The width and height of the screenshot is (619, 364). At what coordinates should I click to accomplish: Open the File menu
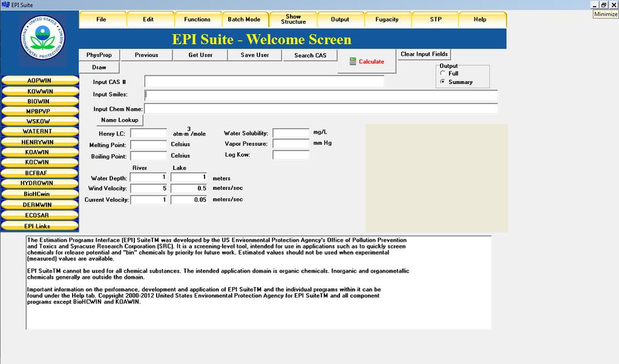pyautogui.click(x=102, y=19)
